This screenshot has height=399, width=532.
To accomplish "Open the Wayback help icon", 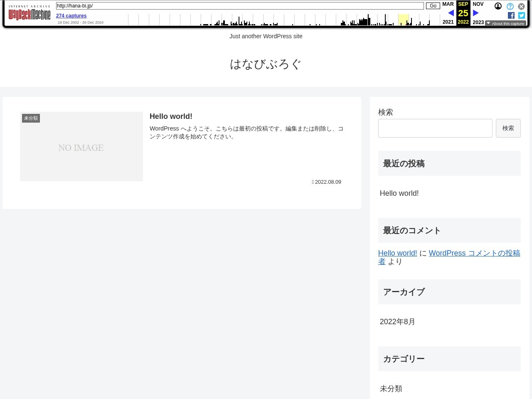I will 510,6.
